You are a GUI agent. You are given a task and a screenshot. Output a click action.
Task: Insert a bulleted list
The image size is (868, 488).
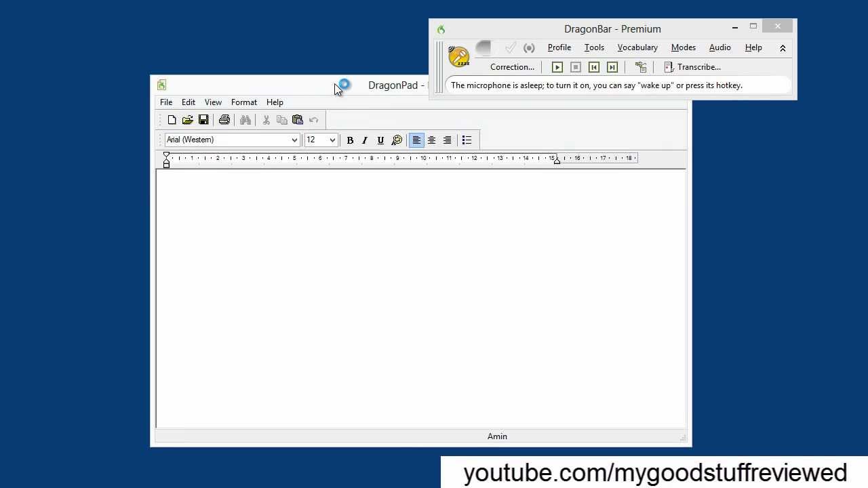[467, 140]
